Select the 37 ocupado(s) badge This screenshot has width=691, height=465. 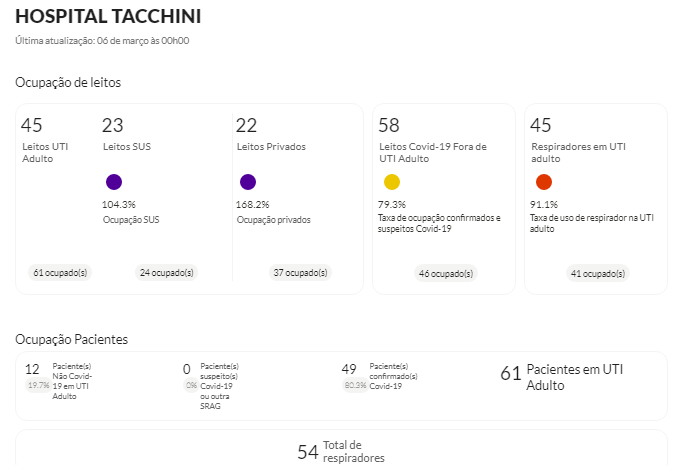pos(300,273)
